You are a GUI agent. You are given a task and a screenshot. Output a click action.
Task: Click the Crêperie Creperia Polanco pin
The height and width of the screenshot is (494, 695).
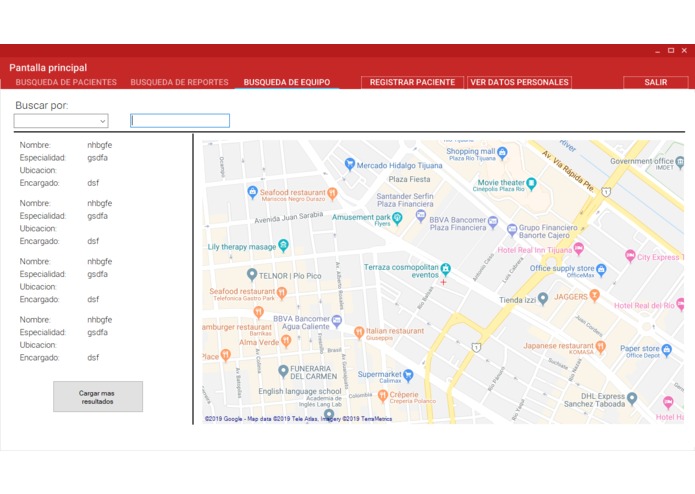(x=383, y=396)
